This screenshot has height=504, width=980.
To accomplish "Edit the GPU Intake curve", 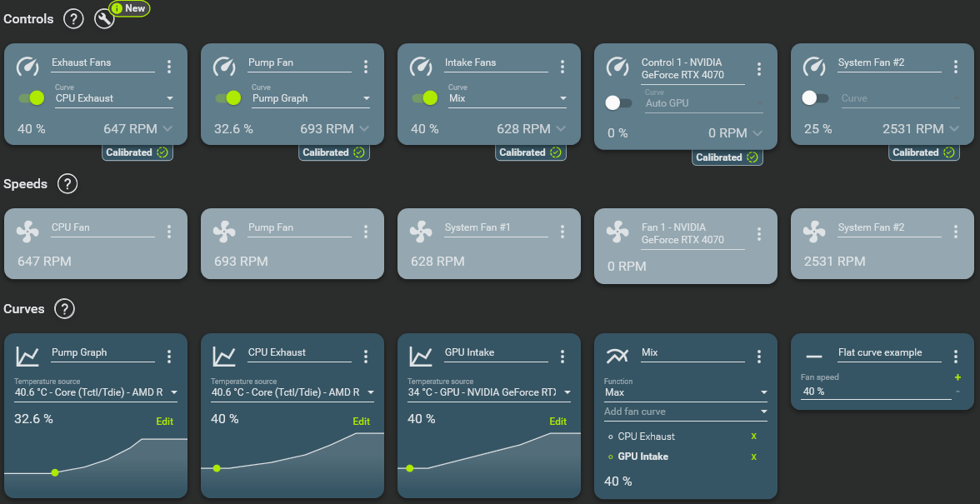I will (558, 422).
